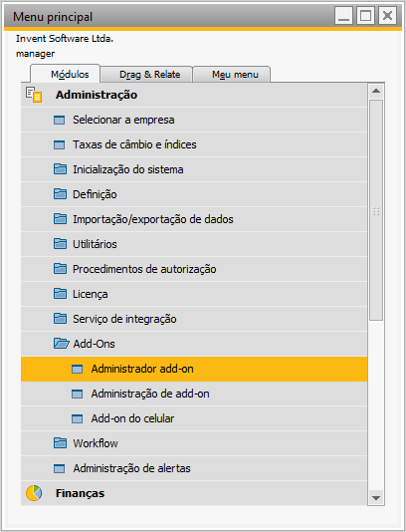Click the folder icon beside Licença

[60, 294]
